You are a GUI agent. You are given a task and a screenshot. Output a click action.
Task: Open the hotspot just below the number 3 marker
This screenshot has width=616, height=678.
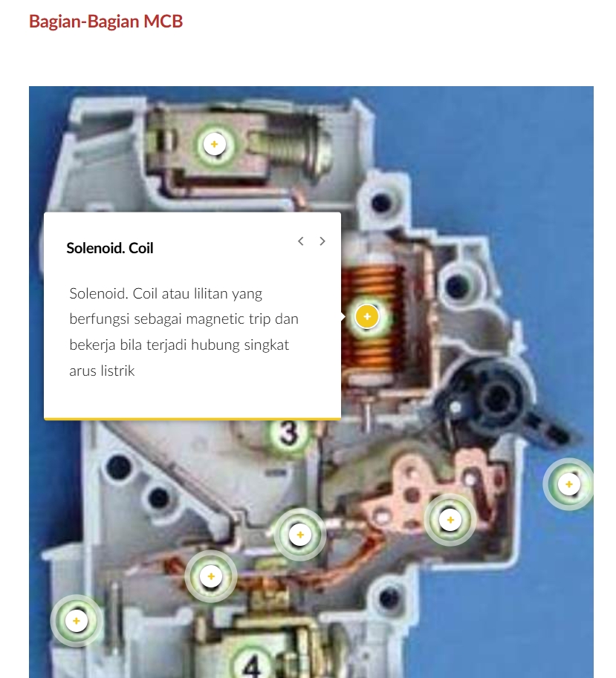click(x=299, y=535)
